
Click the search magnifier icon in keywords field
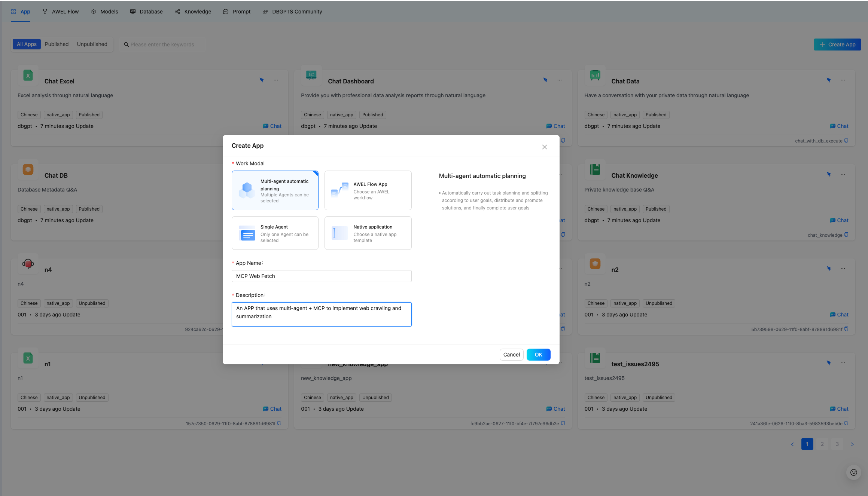click(127, 44)
